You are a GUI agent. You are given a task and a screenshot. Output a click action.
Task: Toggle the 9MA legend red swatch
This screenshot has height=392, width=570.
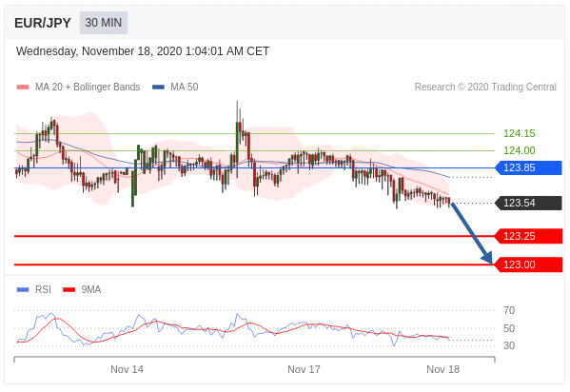pyautogui.click(x=69, y=290)
